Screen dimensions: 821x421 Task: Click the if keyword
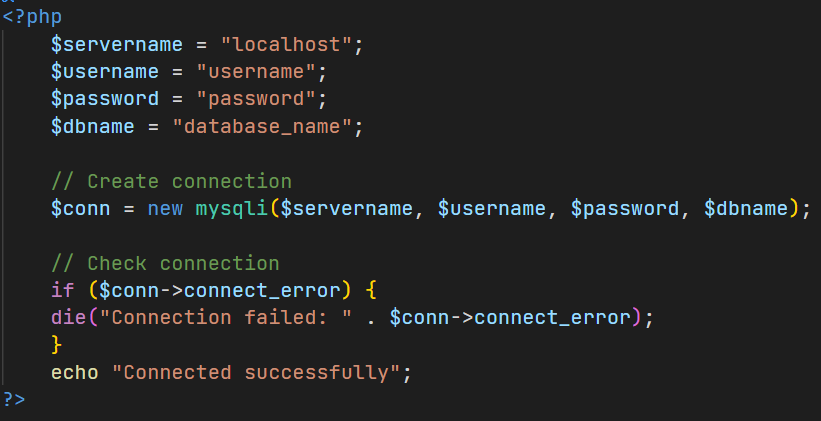click(61, 291)
